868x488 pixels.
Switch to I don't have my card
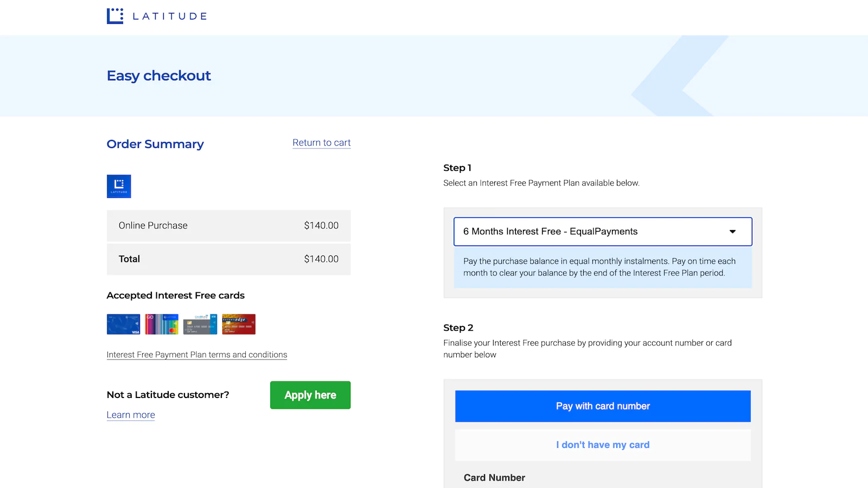point(603,445)
